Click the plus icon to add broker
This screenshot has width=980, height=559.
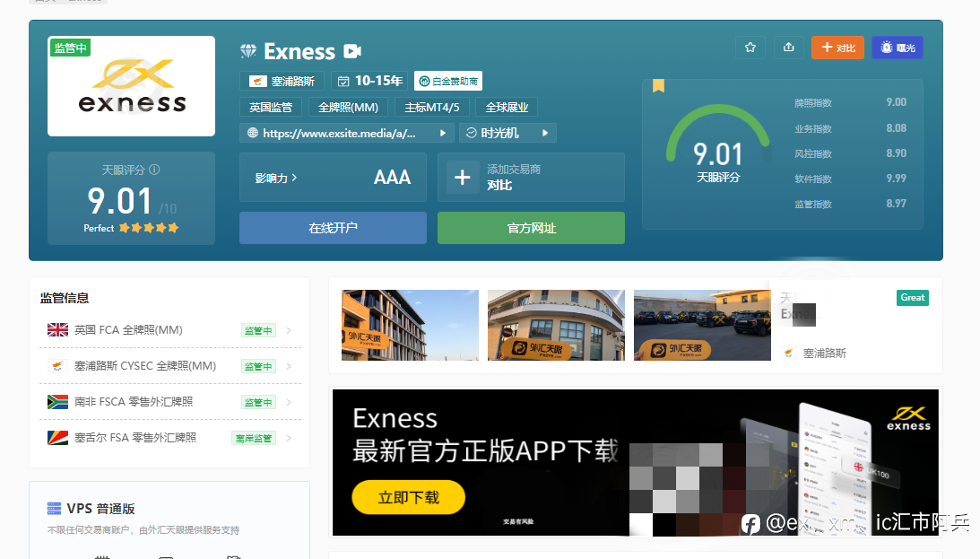(463, 178)
